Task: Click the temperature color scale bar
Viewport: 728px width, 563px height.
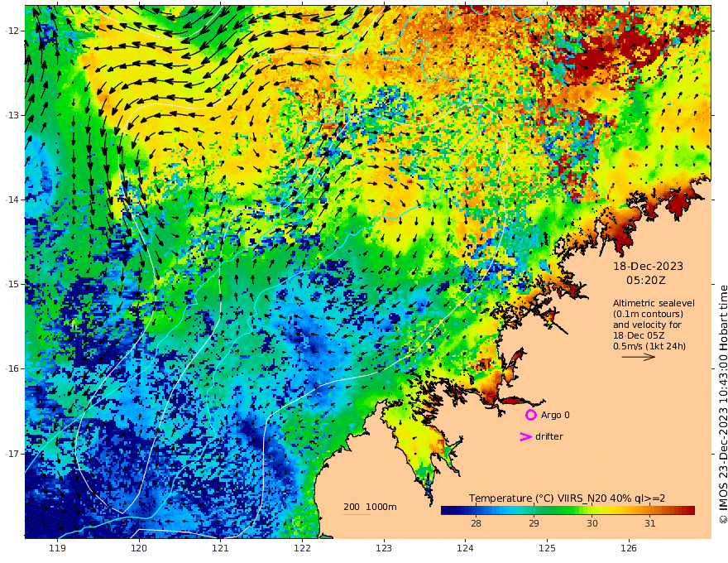Action: point(568,510)
